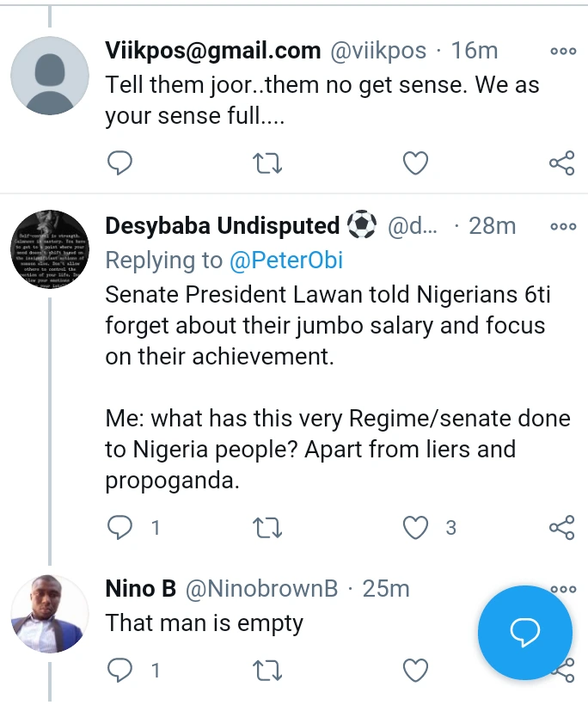Like Desybaba Undisputed's tweet
Screen dimensions: 588x705
[416, 527]
